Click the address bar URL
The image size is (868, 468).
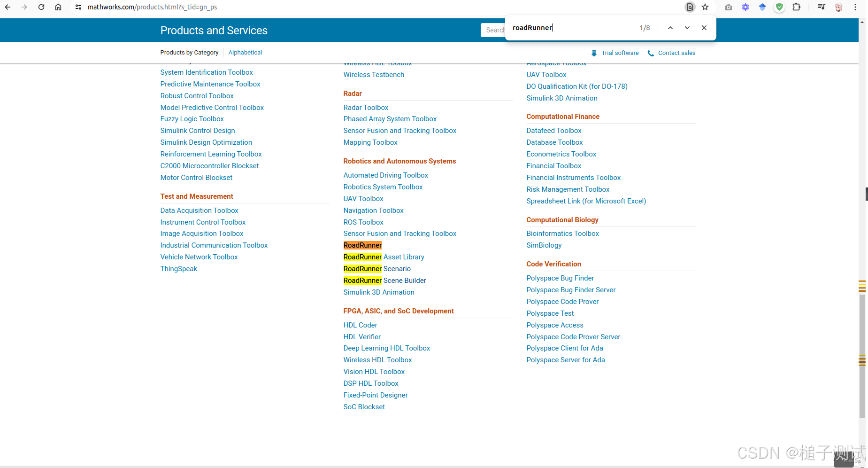[x=152, y=7]
